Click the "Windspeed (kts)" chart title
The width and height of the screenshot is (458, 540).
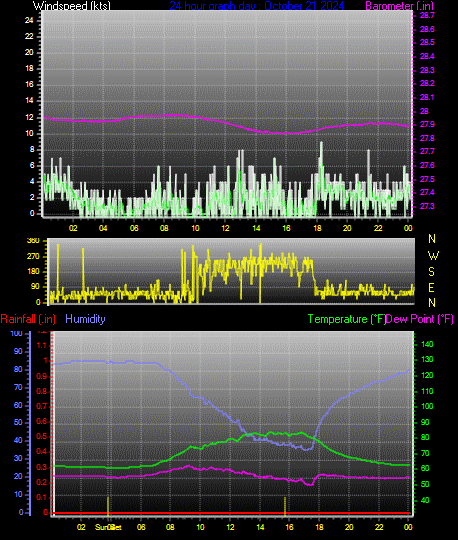tap(72, 6)
